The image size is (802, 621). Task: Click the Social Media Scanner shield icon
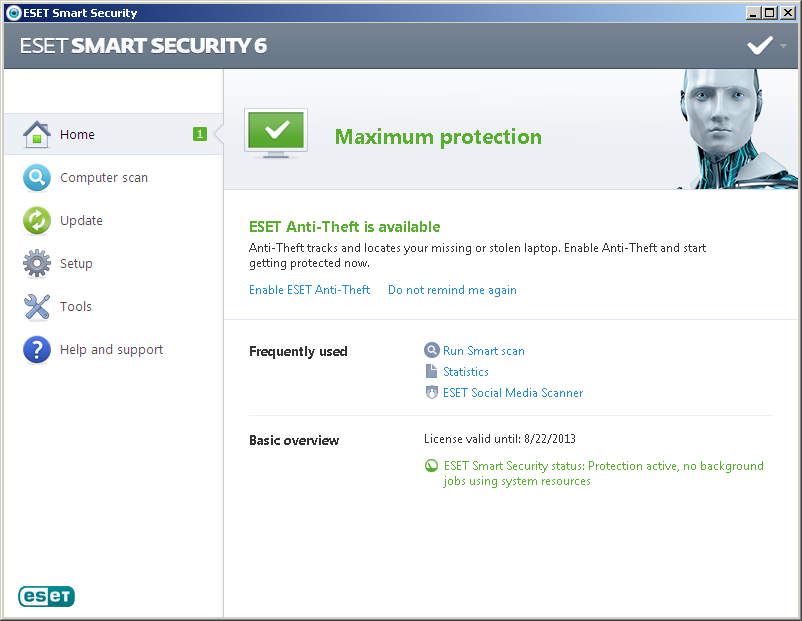431,393
